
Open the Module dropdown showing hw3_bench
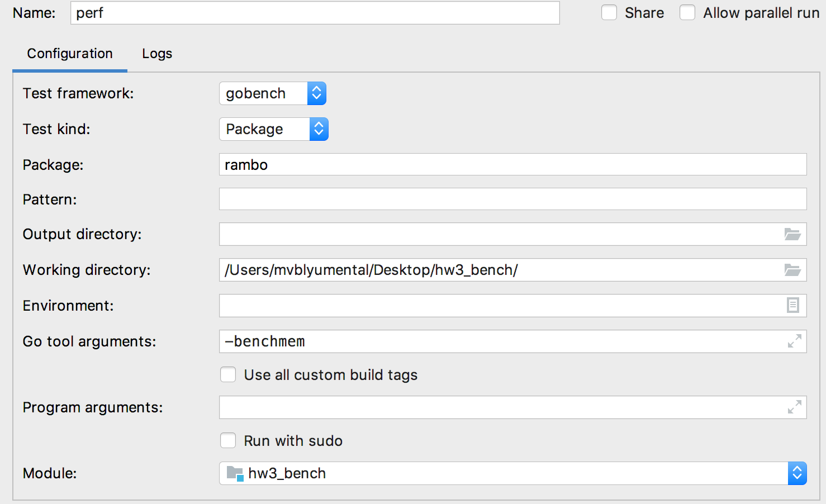(797, 473)
